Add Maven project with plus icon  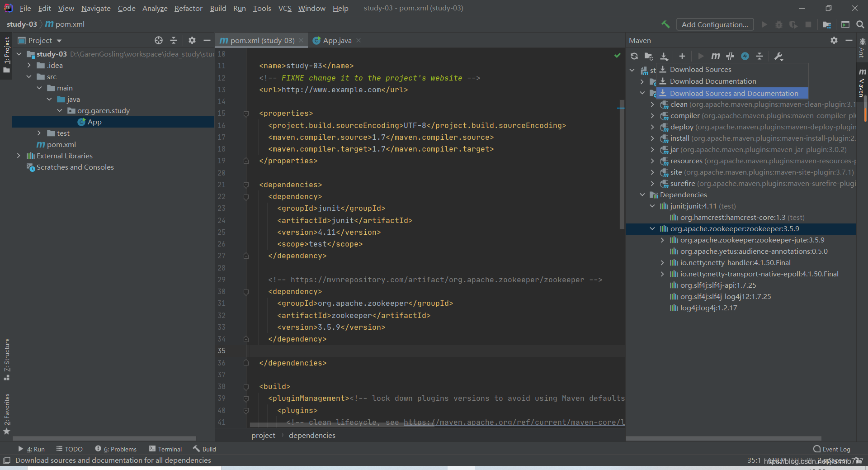tap(682, 56)
